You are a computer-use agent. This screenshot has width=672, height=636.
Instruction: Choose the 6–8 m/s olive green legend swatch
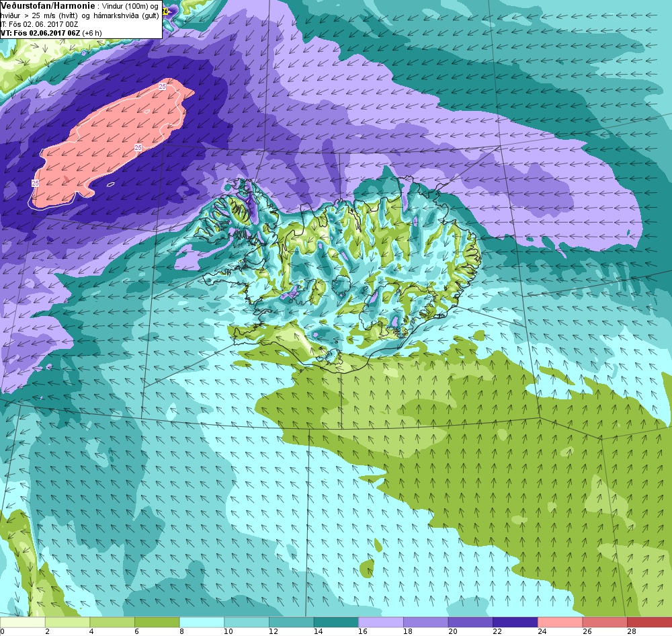pos(157,622)
